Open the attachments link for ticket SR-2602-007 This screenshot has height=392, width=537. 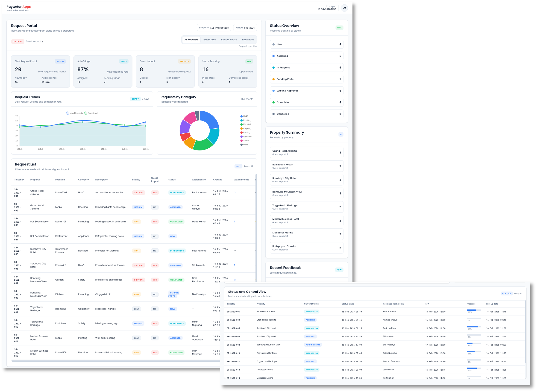click(235, 280)
